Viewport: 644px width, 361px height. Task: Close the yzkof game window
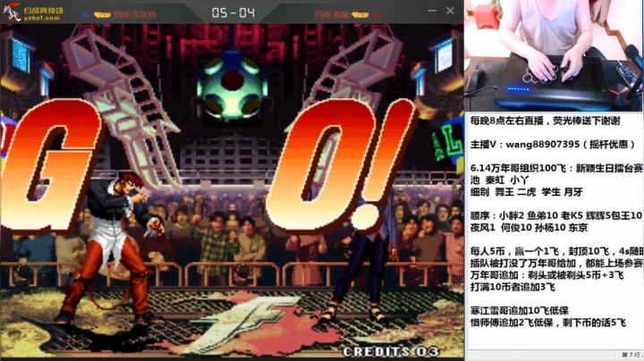pos(450,11)
